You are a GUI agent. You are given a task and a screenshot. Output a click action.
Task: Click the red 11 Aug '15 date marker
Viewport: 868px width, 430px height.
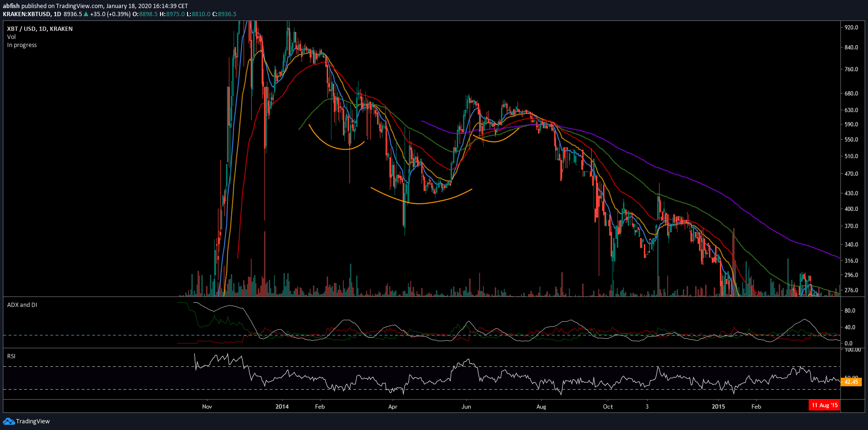824,405
